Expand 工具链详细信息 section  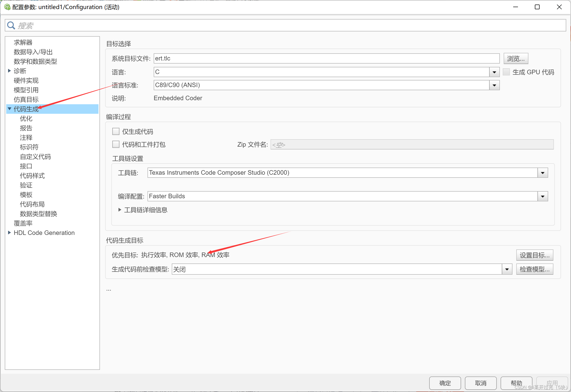point(120,210)
